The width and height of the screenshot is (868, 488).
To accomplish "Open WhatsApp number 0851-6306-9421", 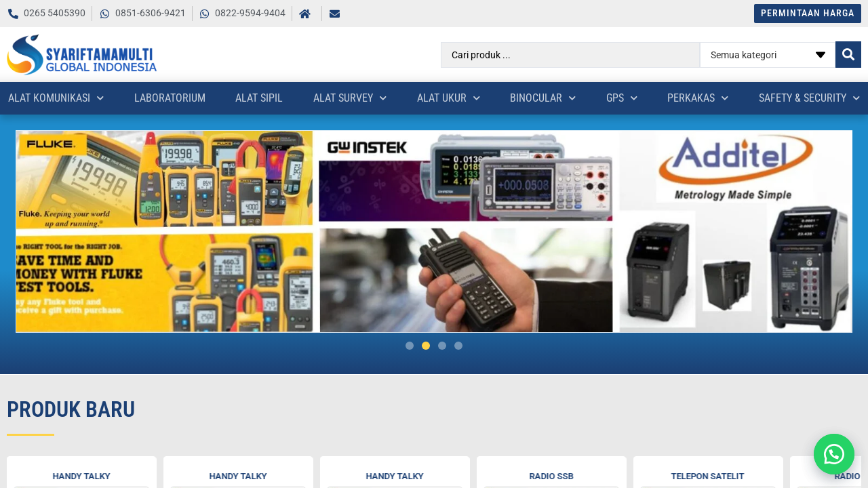I will [150, 14].
